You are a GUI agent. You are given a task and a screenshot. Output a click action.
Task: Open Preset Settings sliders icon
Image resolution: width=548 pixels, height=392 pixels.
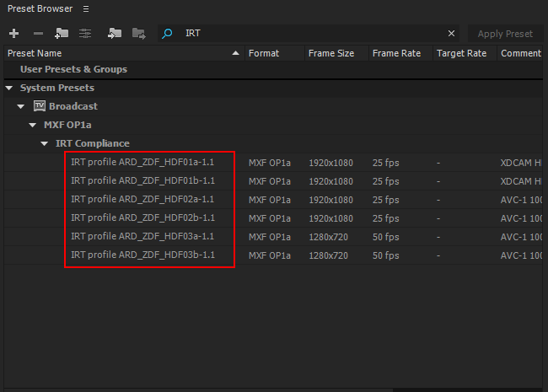click(x=85, y=34)
